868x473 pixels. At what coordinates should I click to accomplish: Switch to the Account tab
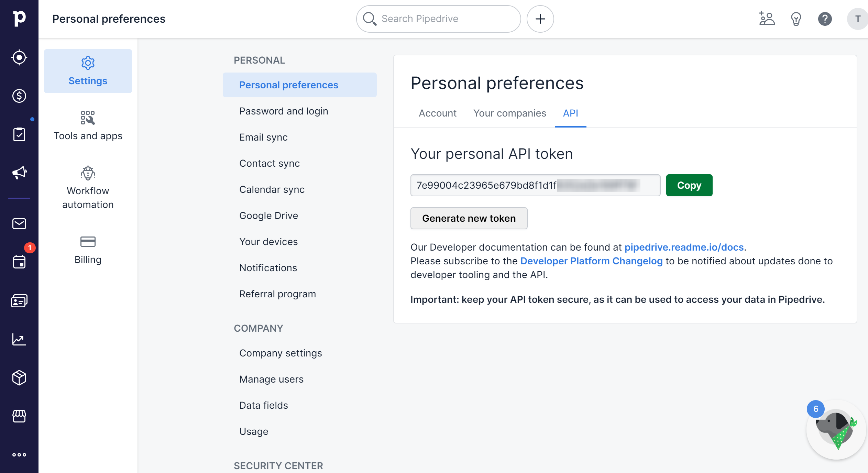(x=438, y=113)
